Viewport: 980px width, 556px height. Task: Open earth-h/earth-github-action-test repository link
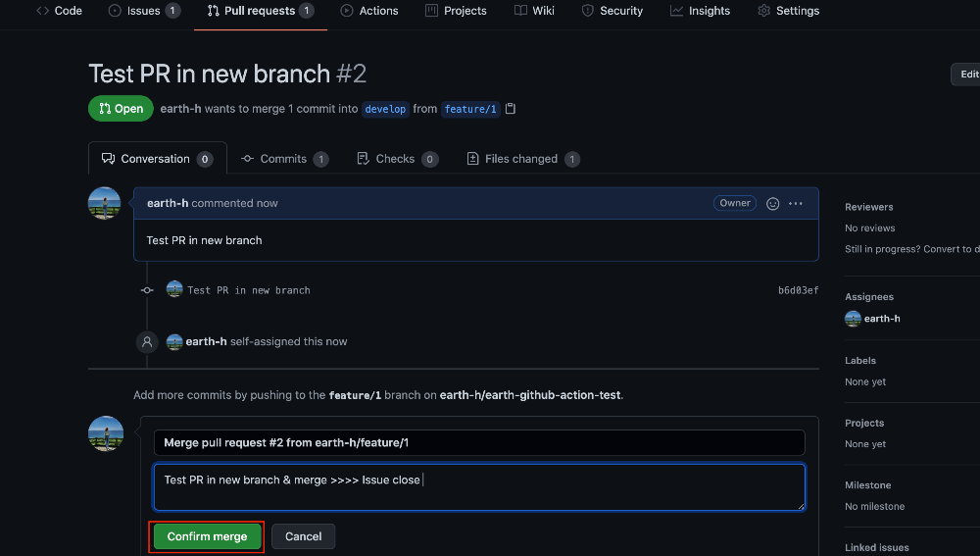[x=530, y=395]
